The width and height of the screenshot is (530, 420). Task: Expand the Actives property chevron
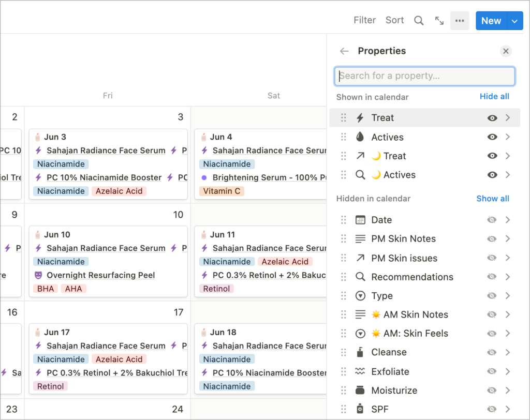click(508, 137)
